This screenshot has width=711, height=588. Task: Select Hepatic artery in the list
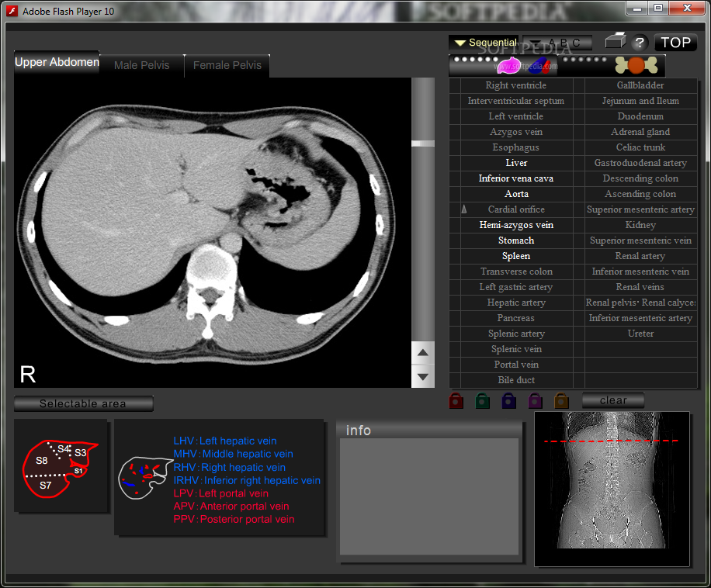click(516, 303)
